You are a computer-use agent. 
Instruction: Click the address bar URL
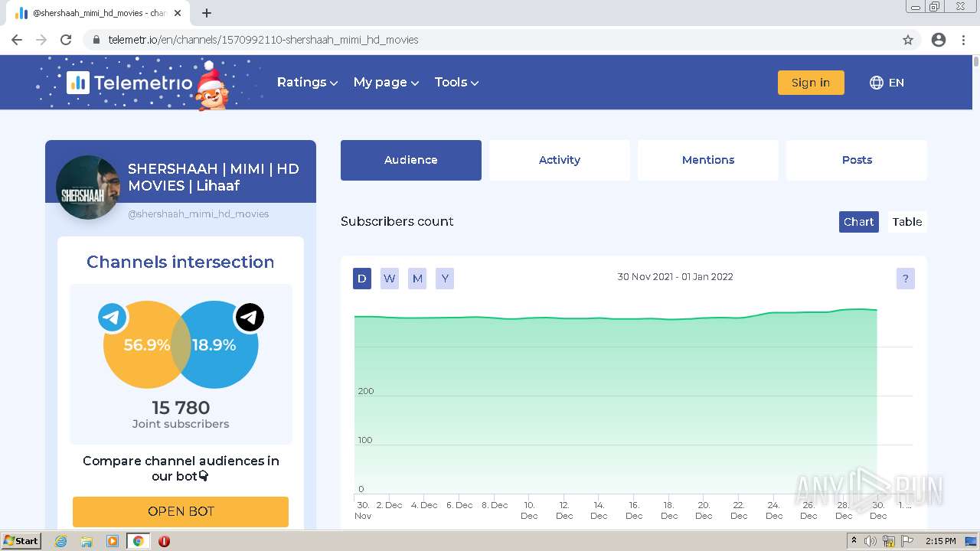tap(263, 40)
